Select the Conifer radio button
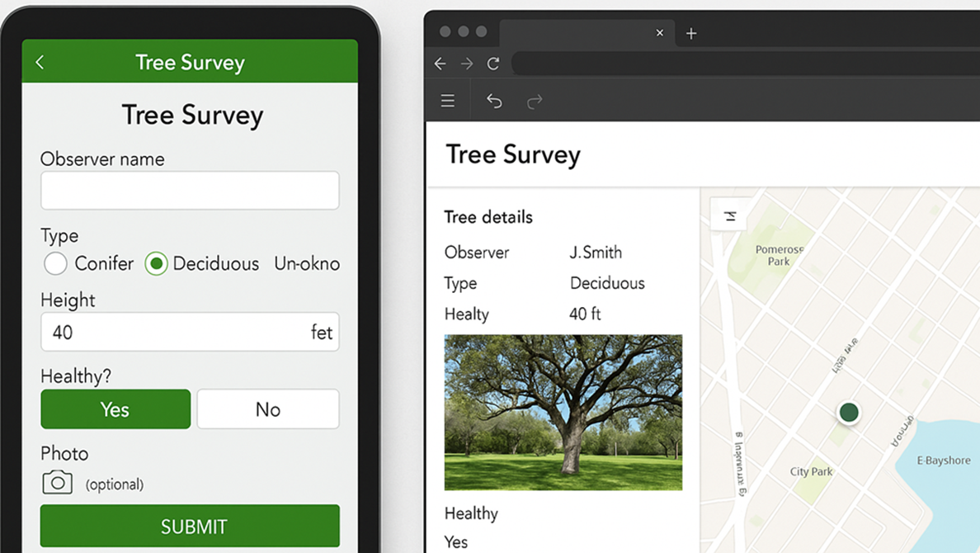Image resolution: width=980 pixels, height=553 pixels. point(55,263)
